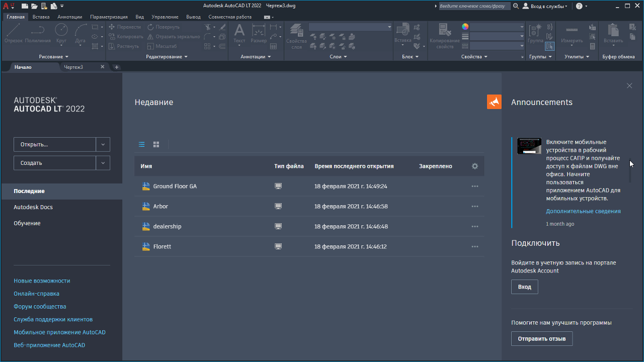Expand the Открыть dropdown arrow

tap(103, 144)
